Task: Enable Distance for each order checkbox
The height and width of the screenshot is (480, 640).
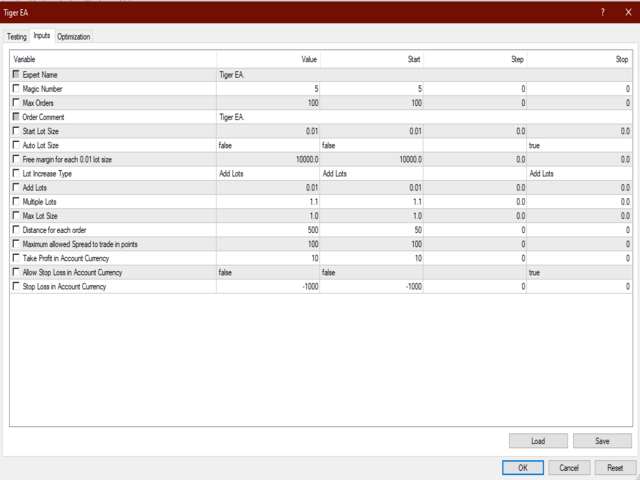Action: (16, 229)
